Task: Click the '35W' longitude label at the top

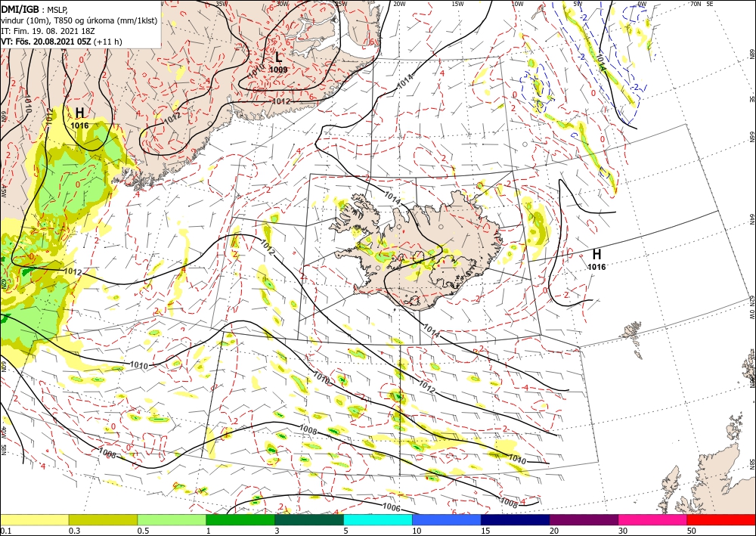Action: pos(222,4)
